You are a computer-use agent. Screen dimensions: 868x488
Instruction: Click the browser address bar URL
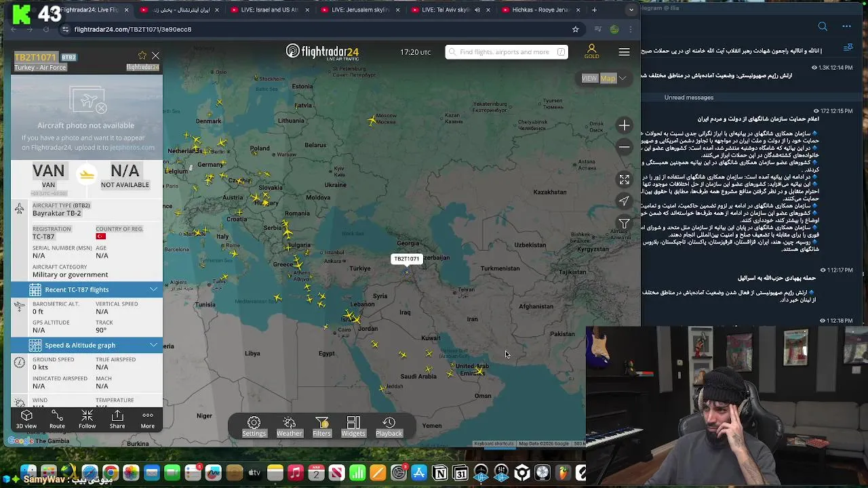(133, 29)
